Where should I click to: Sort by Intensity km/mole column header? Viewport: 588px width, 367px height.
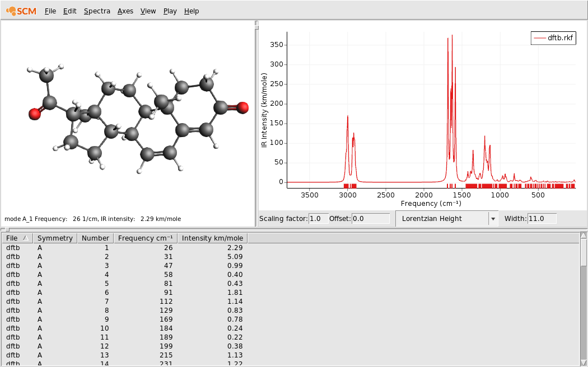tap(212, 238)
